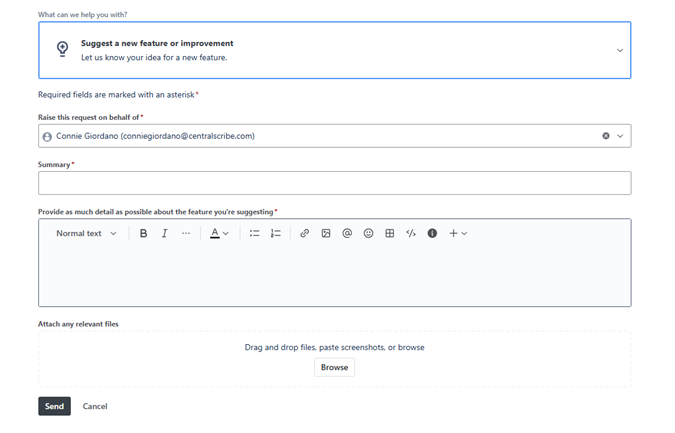Expand the Normal text style dropdown
The width and height of the screenshot is (675, 433).
86,233
